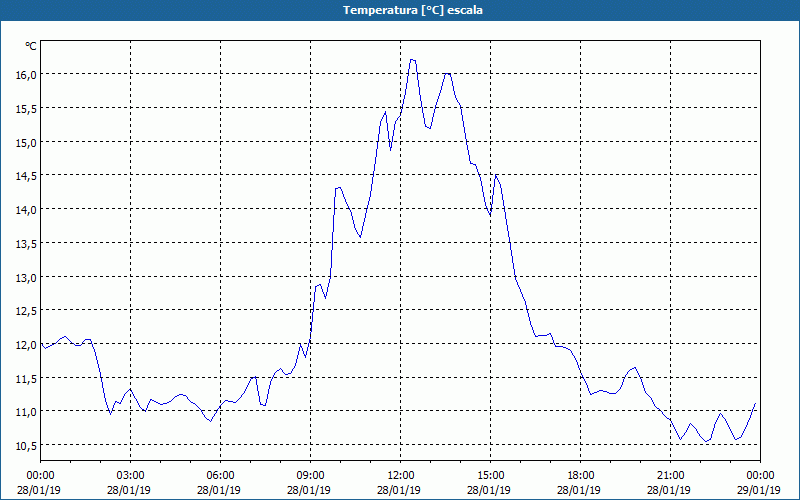The image size is (800, 500).
Task: Select the 29/01/19 date label
Action: [x=759, y=490]
